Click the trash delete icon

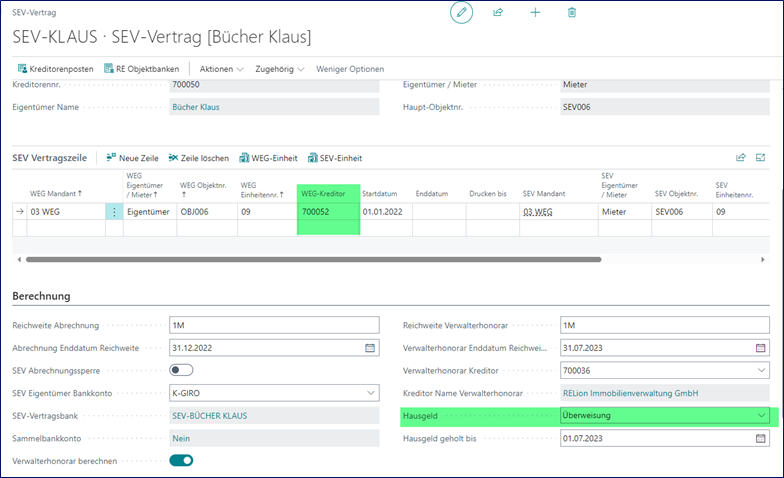[x=572, y=12]
